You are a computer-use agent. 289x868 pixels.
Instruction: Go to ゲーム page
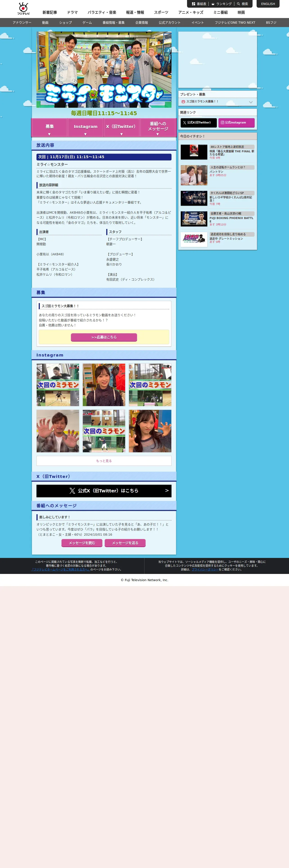coord(87,23)
